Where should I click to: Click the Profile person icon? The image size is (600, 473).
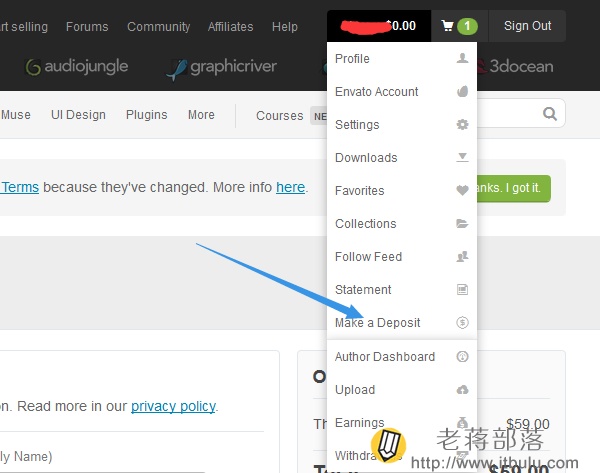462,58
